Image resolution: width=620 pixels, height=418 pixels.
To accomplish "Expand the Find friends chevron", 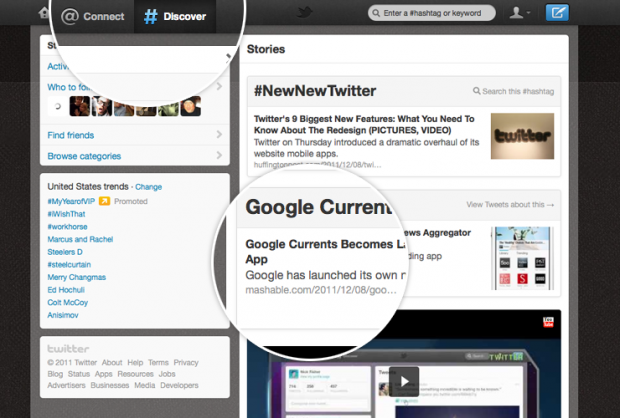I will [x=219, y=135].
